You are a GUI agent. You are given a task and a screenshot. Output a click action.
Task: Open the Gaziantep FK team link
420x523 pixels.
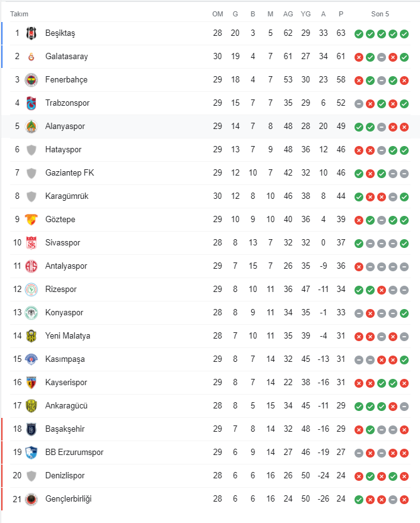(x=69, y=173)
